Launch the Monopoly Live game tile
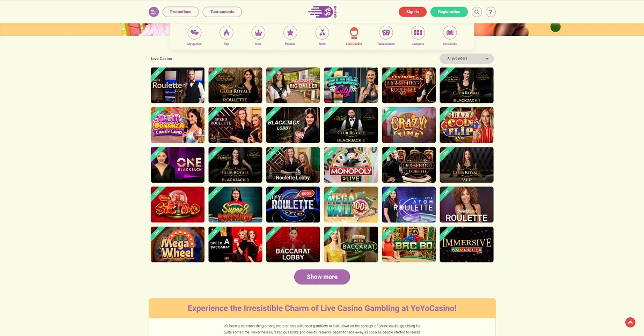Image resolution: width=644 pixels, height=336 pixels. point(351,165)
